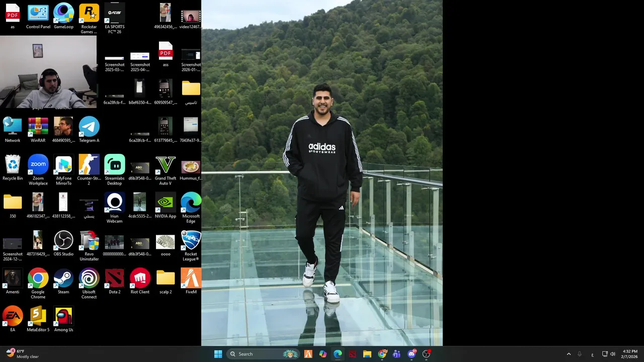Open the 468490595_... photo file
The image size is (644, 362).
coord(63,130)
